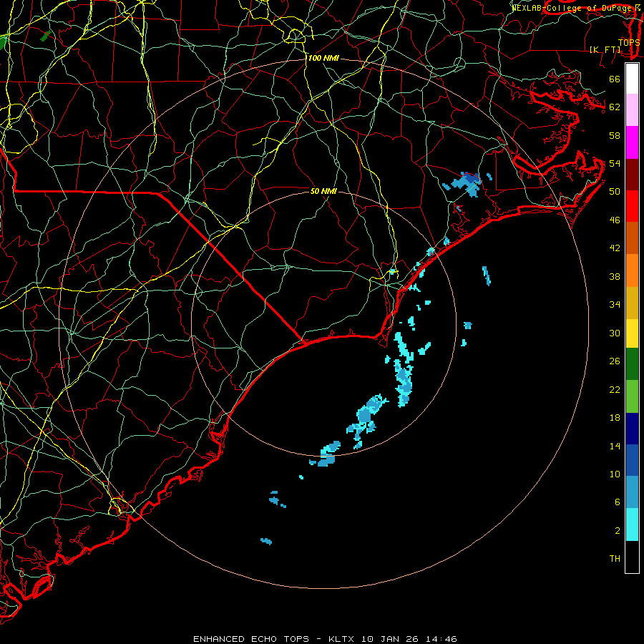Screen dimensions: 644x644
Task: Click the light green 26 K FT legend swatch
Action: pos(632,396)
